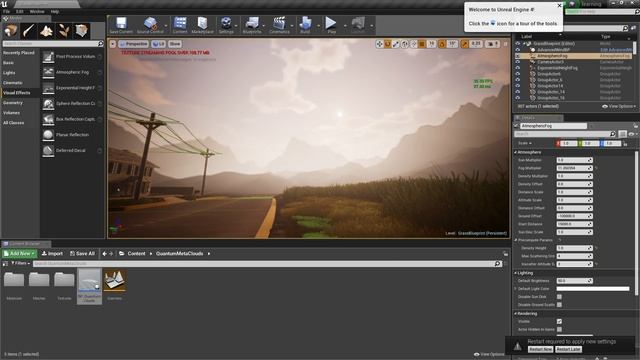The width and height of the screenshot is (640, 360).
Task: Open Marketplace toolbar icon
Action: coord(202,25)
